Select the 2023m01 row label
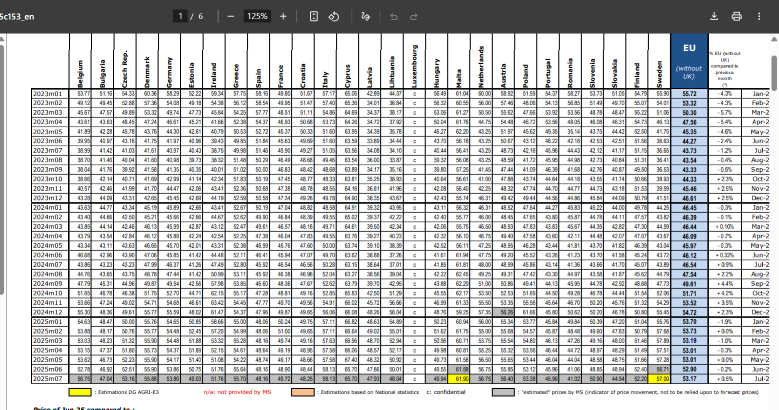The image size is (779, 410). click(x=50, y=93)
